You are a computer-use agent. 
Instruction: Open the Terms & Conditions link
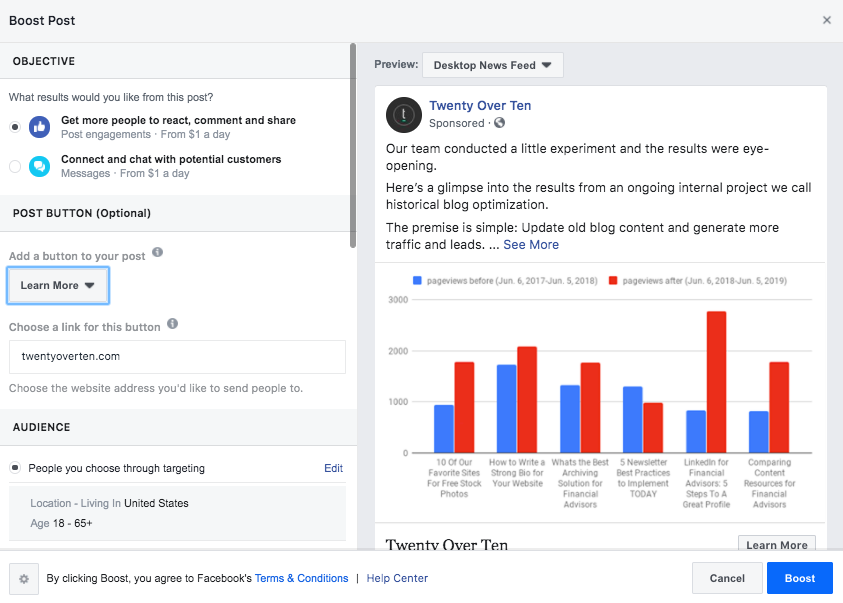click(x=301, y=578)
